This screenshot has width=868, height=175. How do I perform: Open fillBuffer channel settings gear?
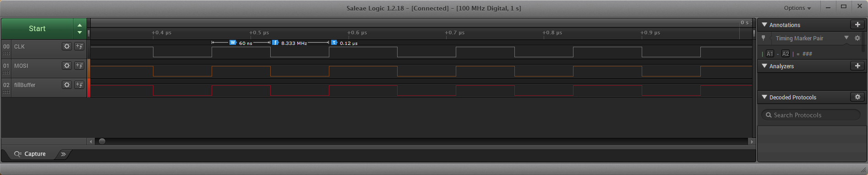pos(67,85)
